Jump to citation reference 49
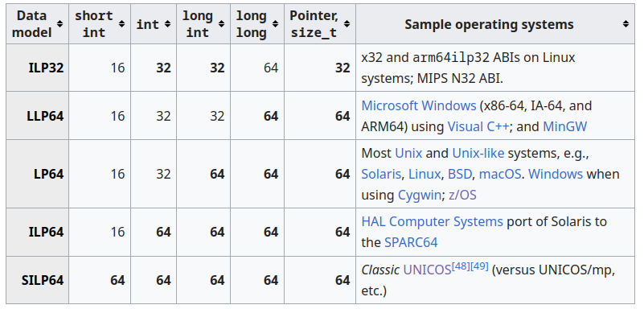This screenshot has height=309, width=644. [x=479, y=266]
